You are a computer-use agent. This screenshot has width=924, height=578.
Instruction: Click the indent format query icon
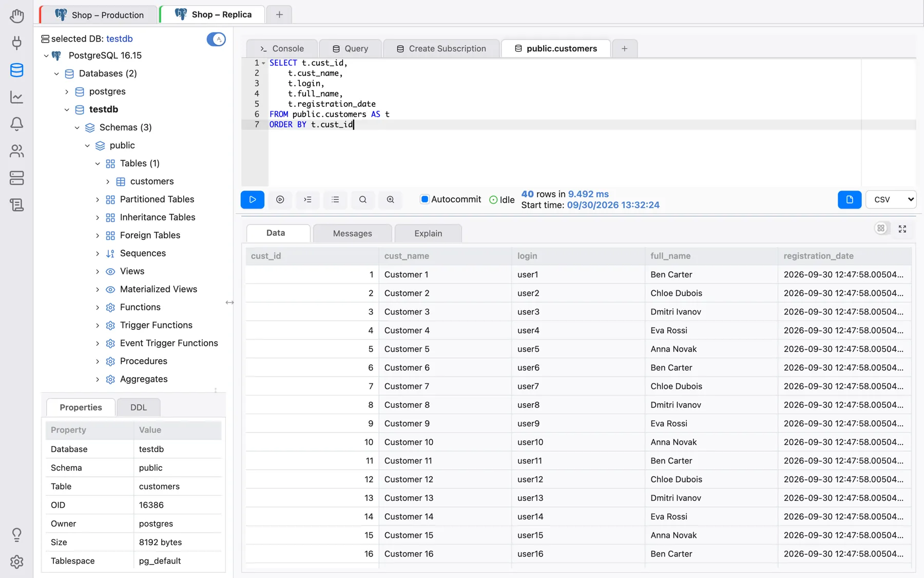308,199
